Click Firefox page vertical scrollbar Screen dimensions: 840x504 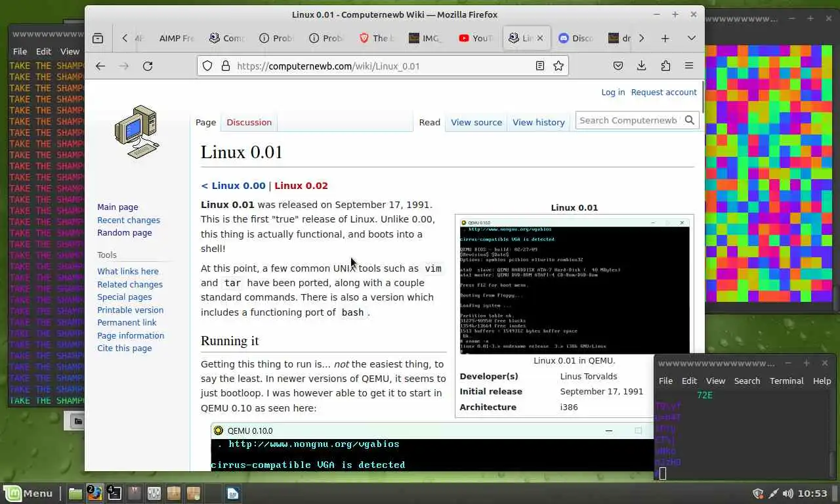pos(702,96)
